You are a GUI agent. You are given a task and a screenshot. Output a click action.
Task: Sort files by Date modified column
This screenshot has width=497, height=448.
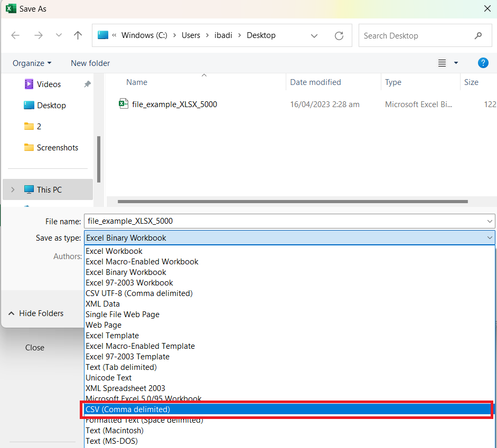tap(315, 82)
